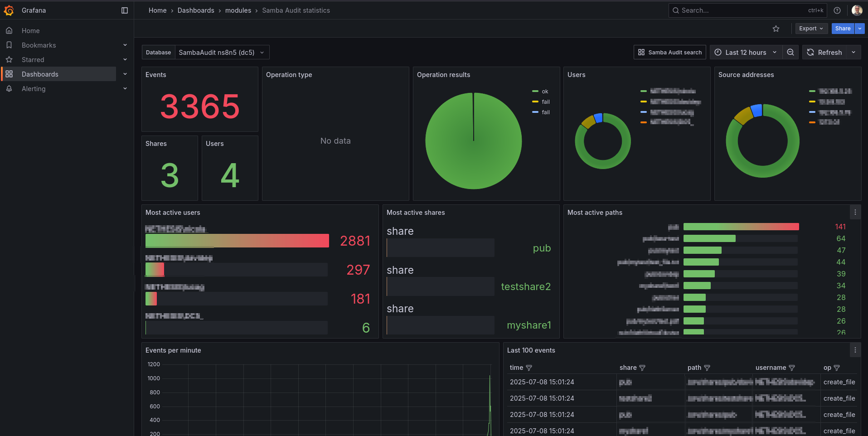Click the Alerting bell icon in sidebar
The height and width of the screenshot is (436, 868).
coord(9,89)
